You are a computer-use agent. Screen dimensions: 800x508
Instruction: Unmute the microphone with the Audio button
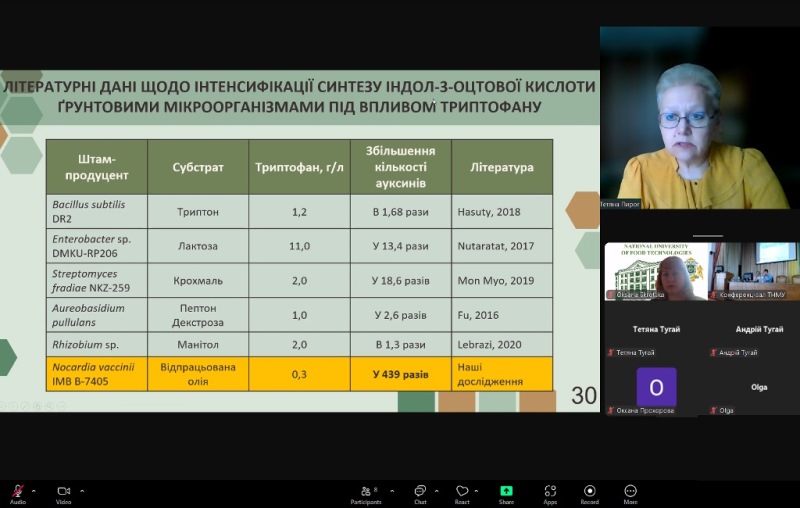(x=18, y=494)
